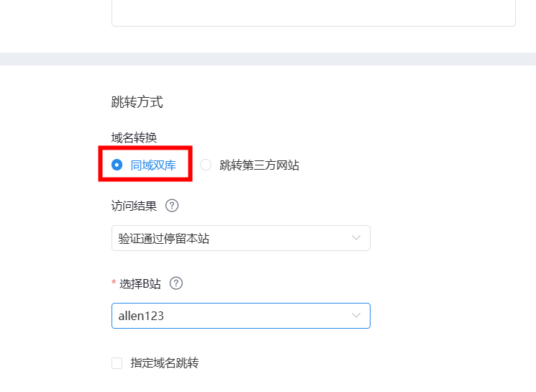The height and width of the screenshot is (392, 536).
Task: Click the 指定域名跳转 label text
Action: [x=165, y=363]
